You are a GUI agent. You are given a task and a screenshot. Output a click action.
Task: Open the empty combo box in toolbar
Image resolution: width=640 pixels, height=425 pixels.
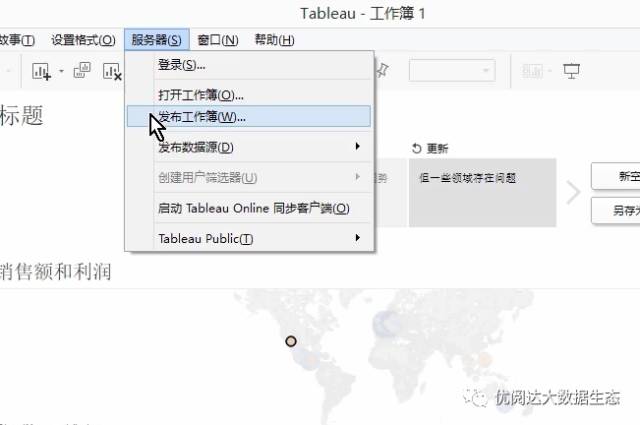click(x=452, y=71)
